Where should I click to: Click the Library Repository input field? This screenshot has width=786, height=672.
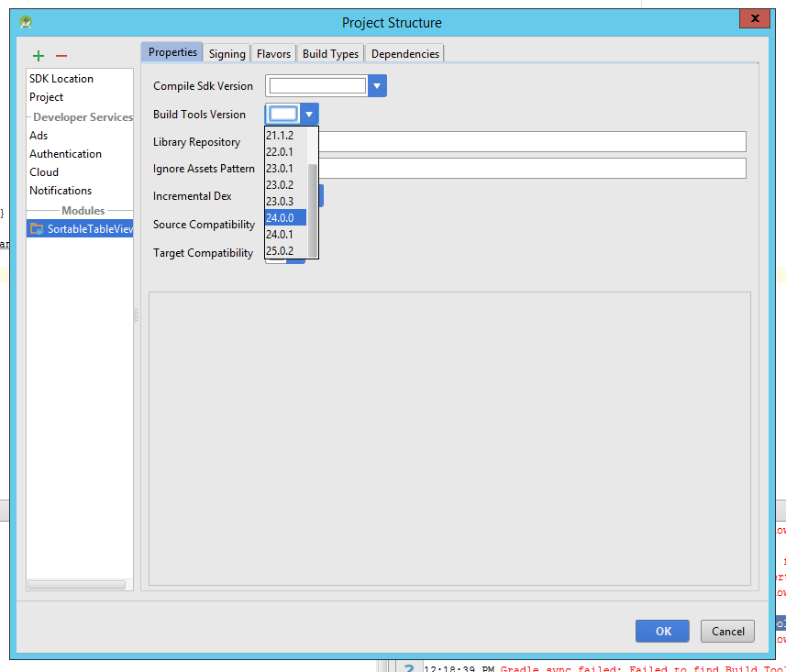532,142
